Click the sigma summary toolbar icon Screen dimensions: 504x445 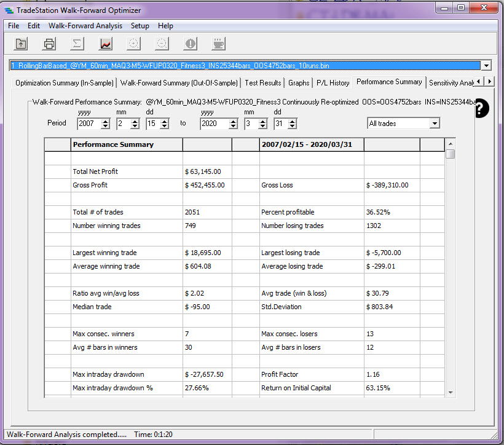(x=77, y=44)
